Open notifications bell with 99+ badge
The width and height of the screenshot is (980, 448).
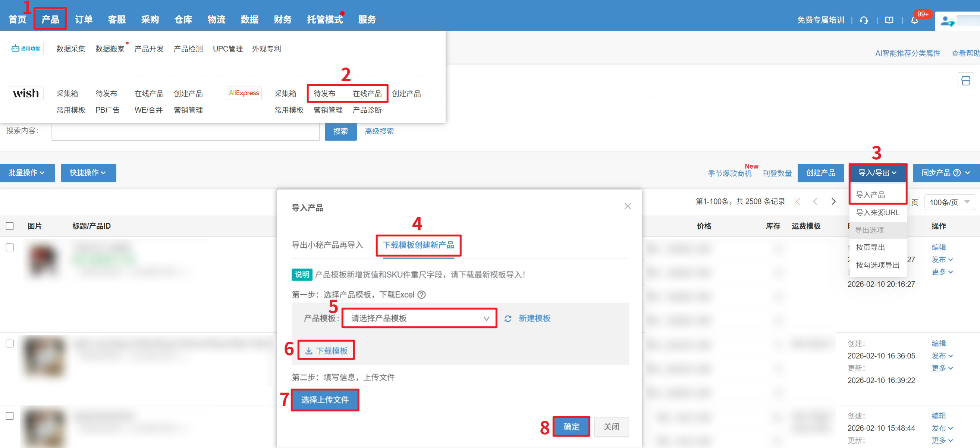point(915,20)
